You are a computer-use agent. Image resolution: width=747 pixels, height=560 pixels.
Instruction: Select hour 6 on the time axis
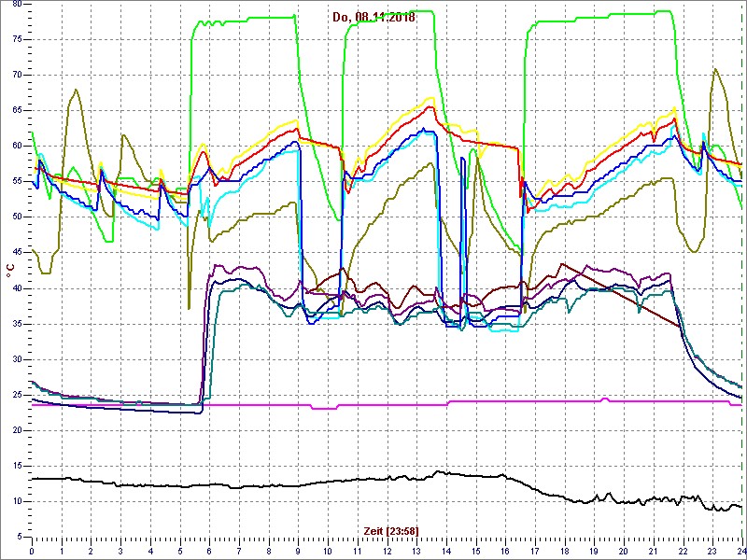click(209, 550)
